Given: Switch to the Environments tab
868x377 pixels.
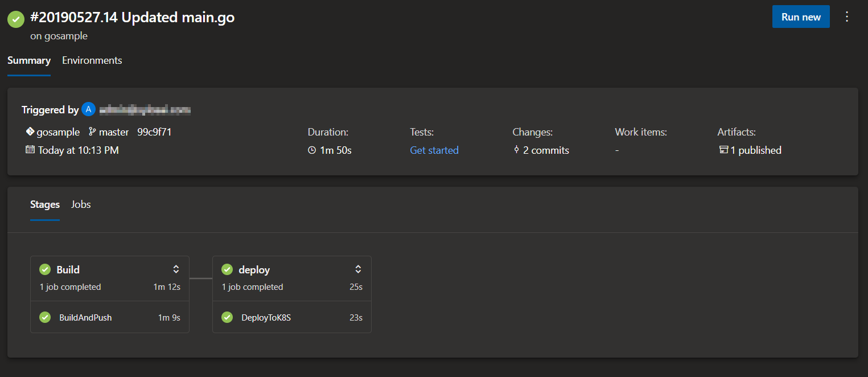Looking at the screenshot, I should 92,60.
